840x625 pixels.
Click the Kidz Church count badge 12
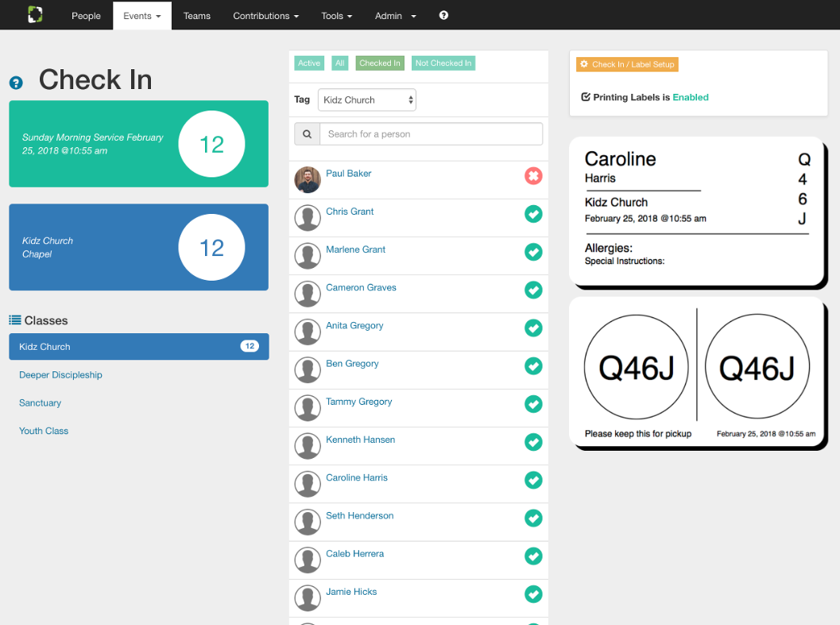pyautogui.click(x=250, y=346)
